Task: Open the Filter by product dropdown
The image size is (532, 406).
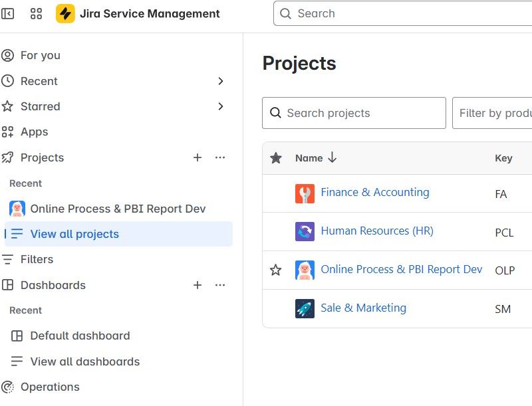Action: pos(492,113)
